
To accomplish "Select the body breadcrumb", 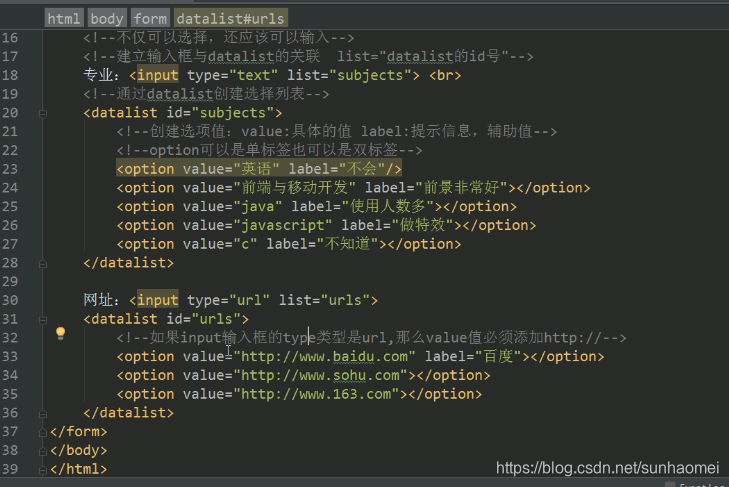I will coord(107,19).
